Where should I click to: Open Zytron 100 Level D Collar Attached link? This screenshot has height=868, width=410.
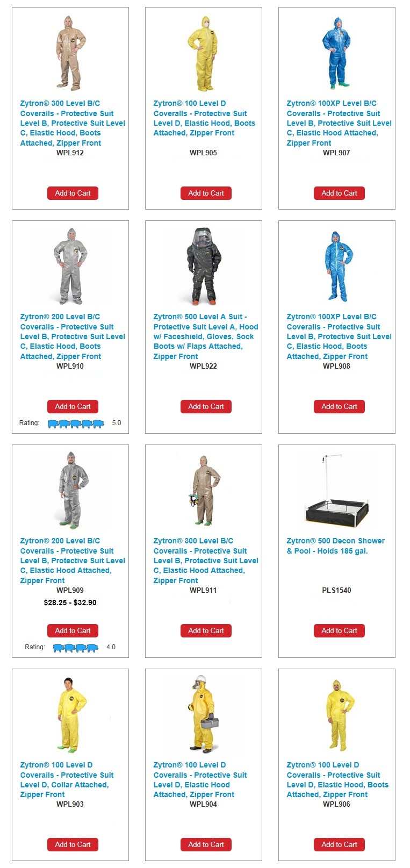click(x=67, y=780)
